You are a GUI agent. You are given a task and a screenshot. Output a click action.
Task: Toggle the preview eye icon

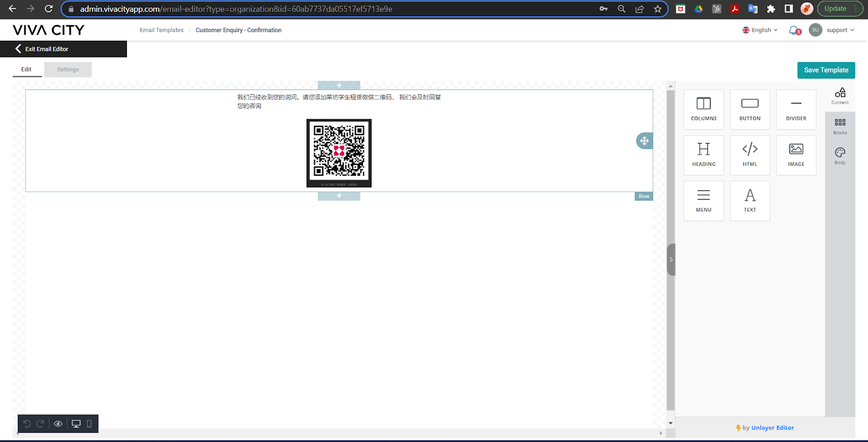[x=58, y=424]
